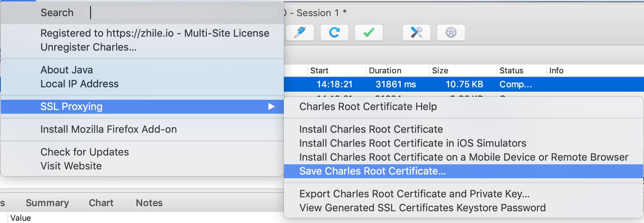Click the green checkmark Validate icon
The image size is (644, 223).
tap(369, 33)
